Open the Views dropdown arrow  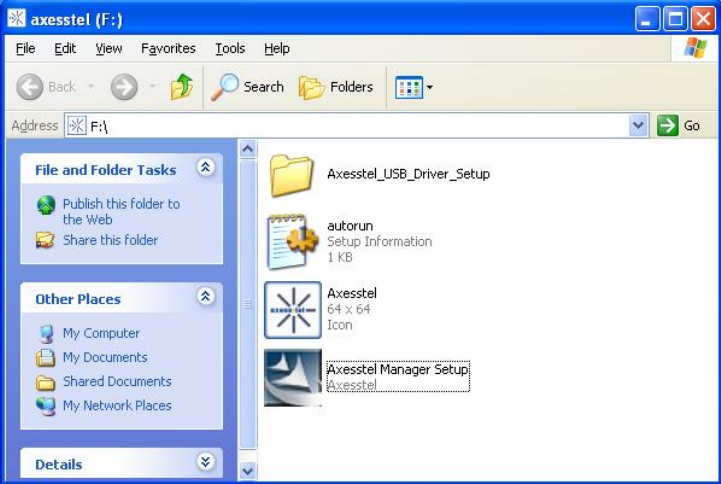click(x=429, y=87)
